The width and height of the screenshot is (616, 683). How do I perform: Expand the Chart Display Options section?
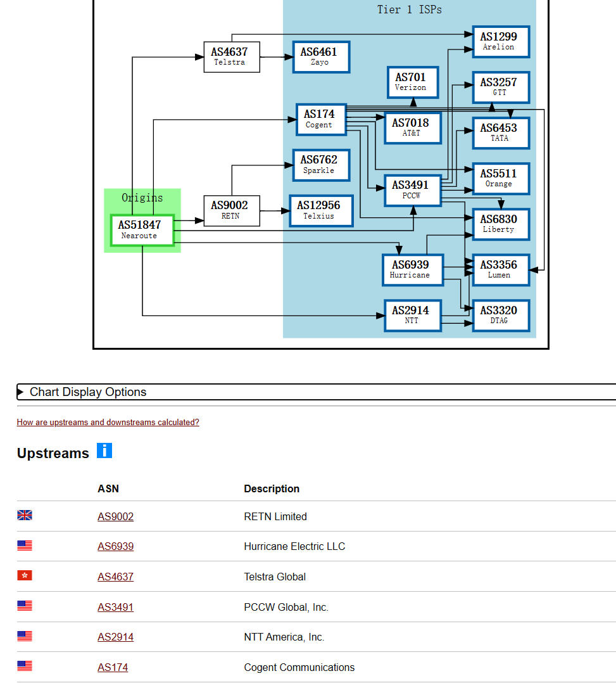316,392
